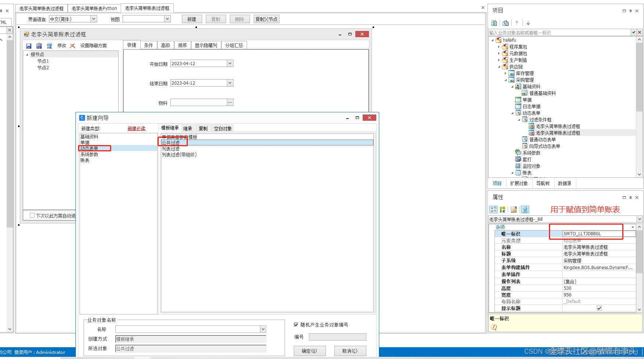The height and width of the screenshot is (359, 644).
Task: Click the save-as scheme icon in filter toolbar
Action: [x=39, y=46]
